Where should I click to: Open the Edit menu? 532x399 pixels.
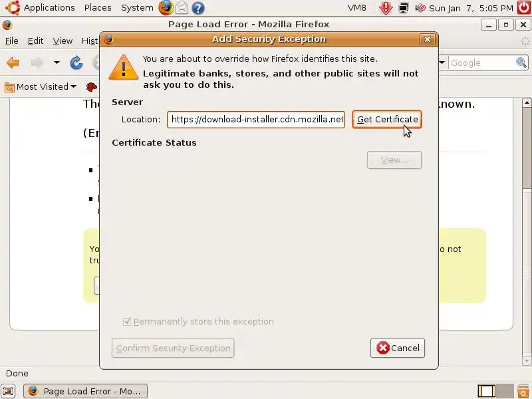click(x=35, y=41)
